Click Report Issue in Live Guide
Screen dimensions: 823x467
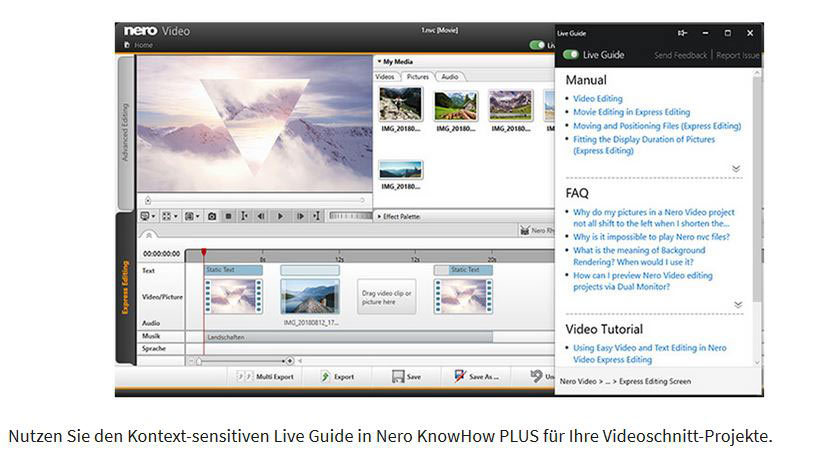(737, 55)
